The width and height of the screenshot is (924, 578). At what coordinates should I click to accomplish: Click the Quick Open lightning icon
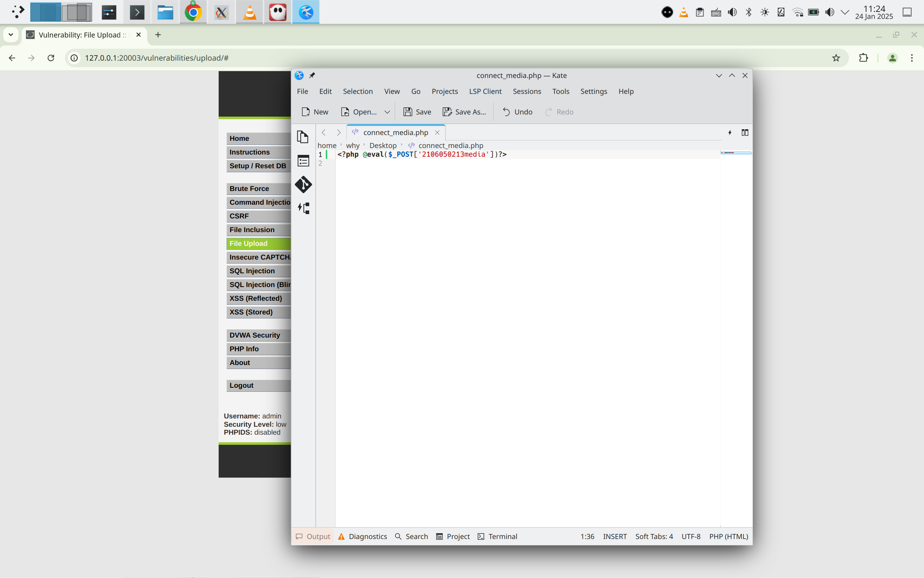coord(730,132)
